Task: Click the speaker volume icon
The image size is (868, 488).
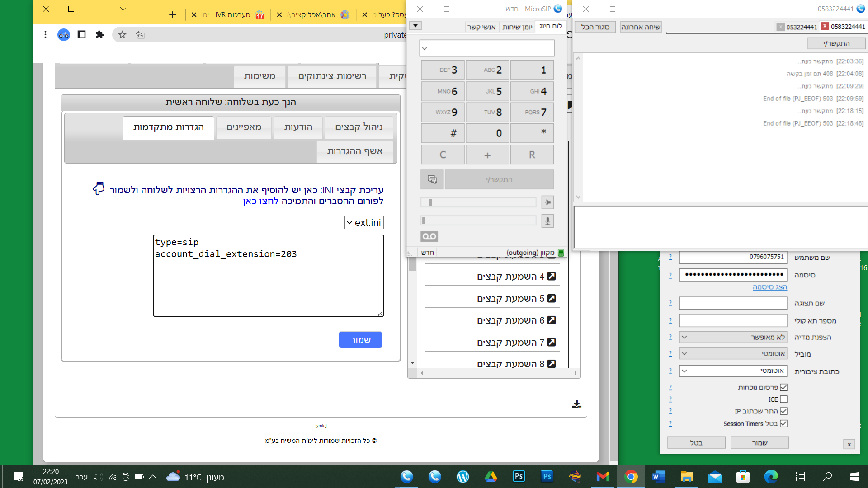Action: (547, 202)
